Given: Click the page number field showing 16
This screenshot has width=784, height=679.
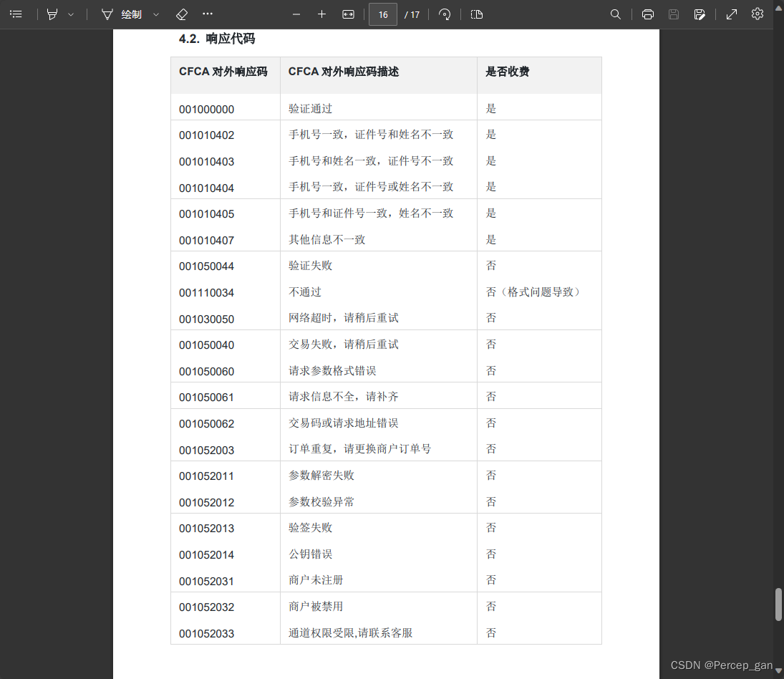Looking at the screenshot, I should coord(383,14).
